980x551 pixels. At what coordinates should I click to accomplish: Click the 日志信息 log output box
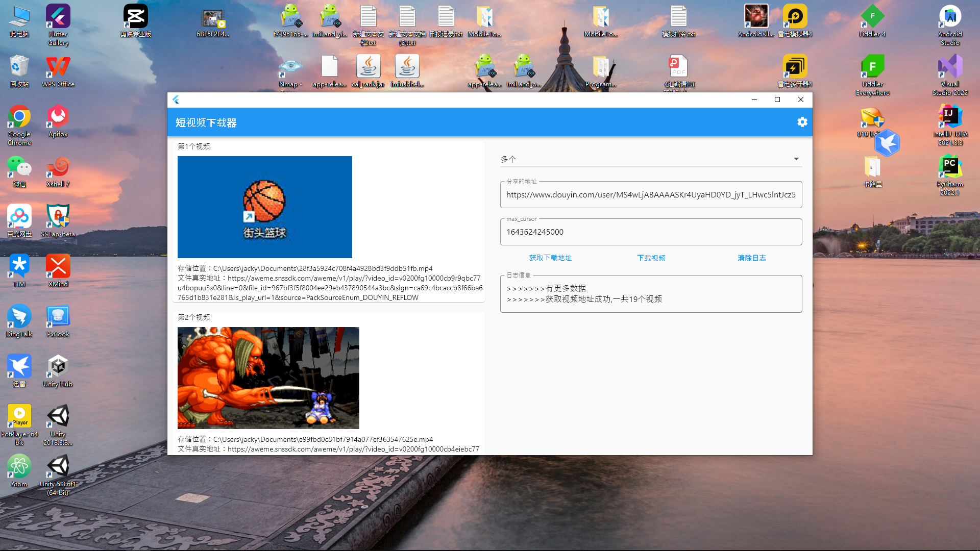click(650, 294)
